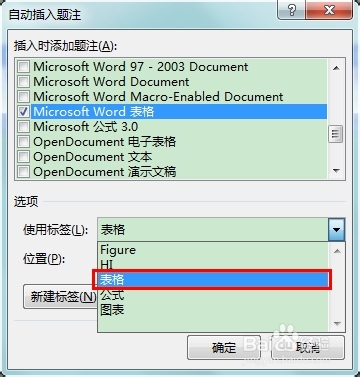Select 表格 in the label dropdown list
This screenshot has height=377, width=360.
pos(212,280)
